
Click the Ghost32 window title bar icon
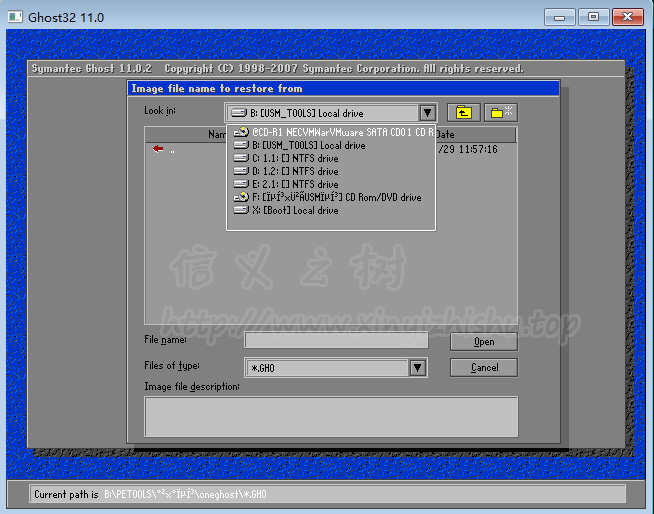[x=16, y=17]
